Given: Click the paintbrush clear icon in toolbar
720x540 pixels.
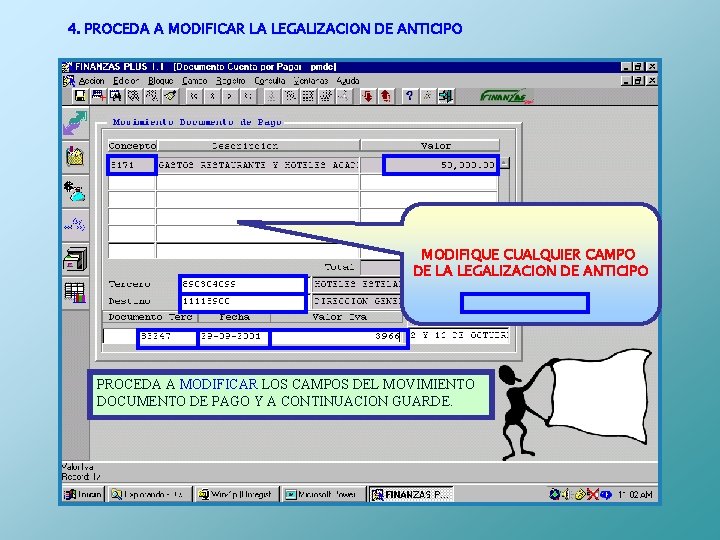Looking at the screenshot, I should tap(170, 96).
